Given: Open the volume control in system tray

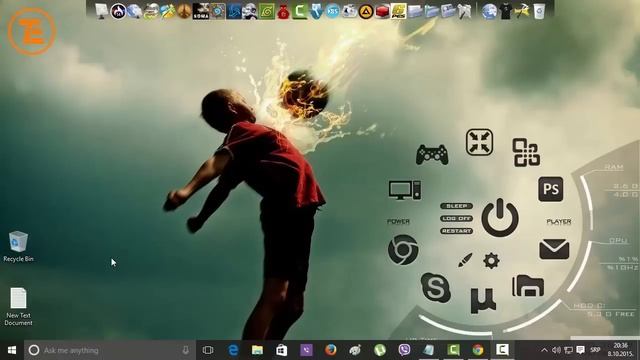Looking at the screenshot, I should click(x=556, y=350).
